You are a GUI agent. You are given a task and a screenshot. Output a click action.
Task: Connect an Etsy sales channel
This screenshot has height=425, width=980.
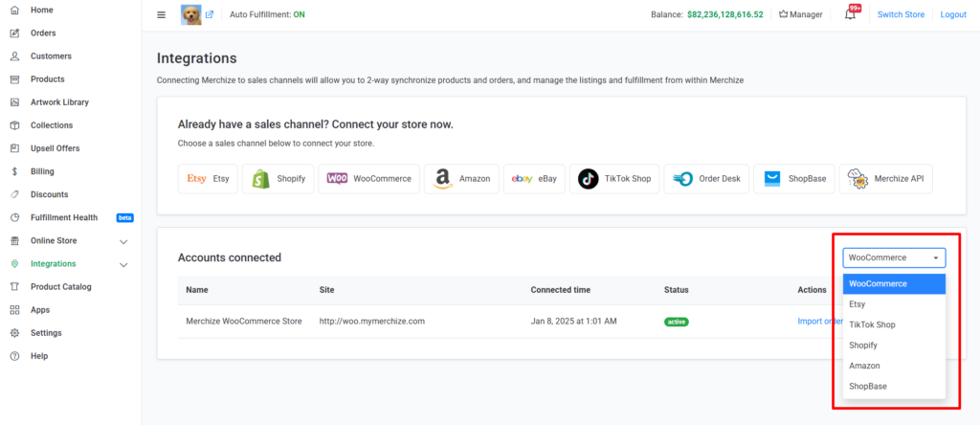pos(208,179)
